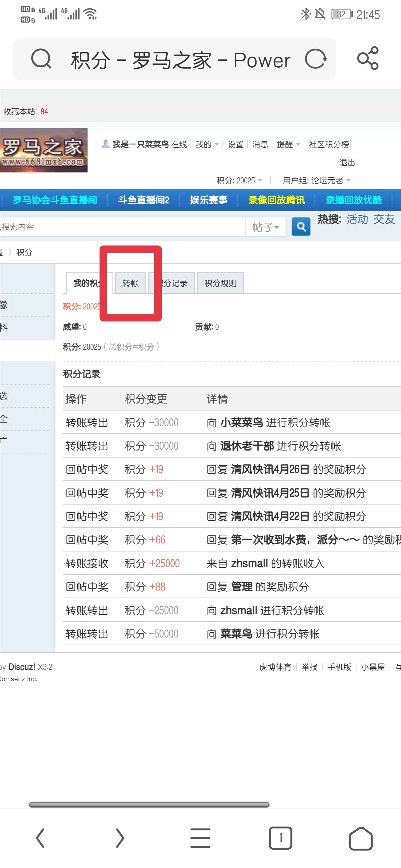The width and height of the screenshot is (401, 868).
Task: Open the browser hamburger menu
Action: click(200, 838)
